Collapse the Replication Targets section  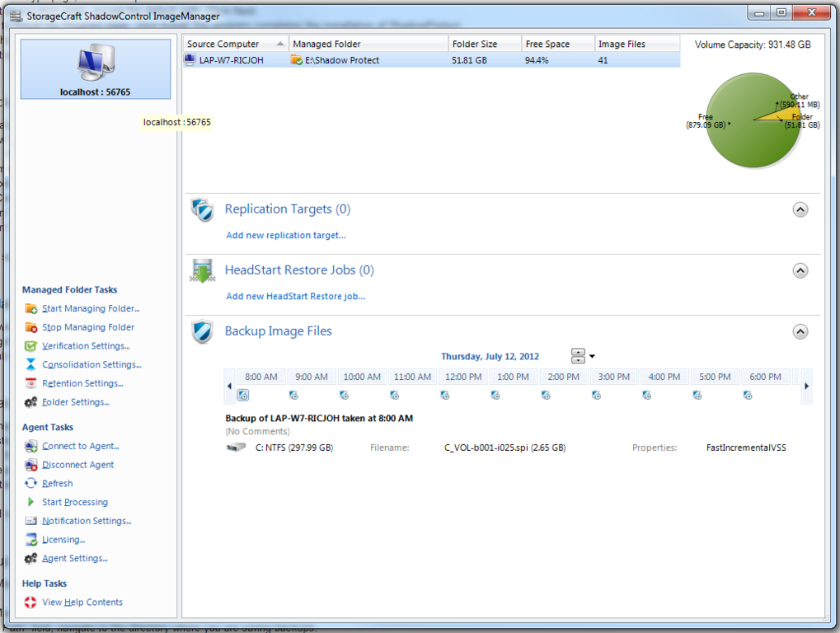click(799, 209)
